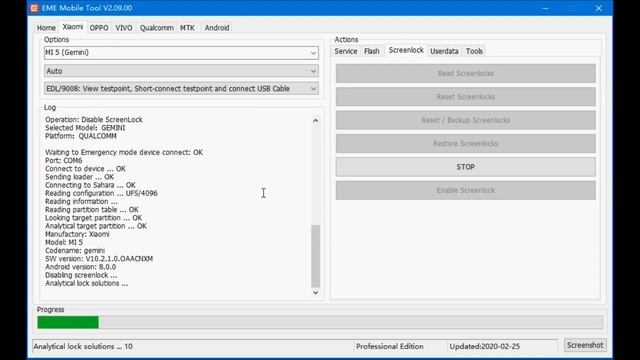The height and width of the screenshot is (360, 640).
Task: Click the 'Looking target partition ... OK' line
Action: coord(93,218)
